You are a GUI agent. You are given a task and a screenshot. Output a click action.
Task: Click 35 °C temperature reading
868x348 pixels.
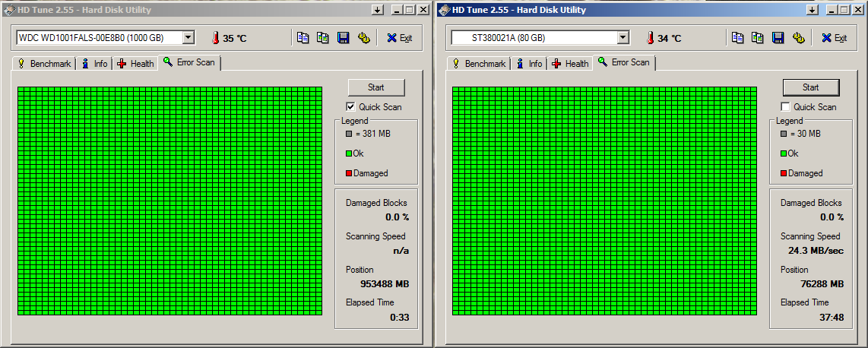[235, 38]
